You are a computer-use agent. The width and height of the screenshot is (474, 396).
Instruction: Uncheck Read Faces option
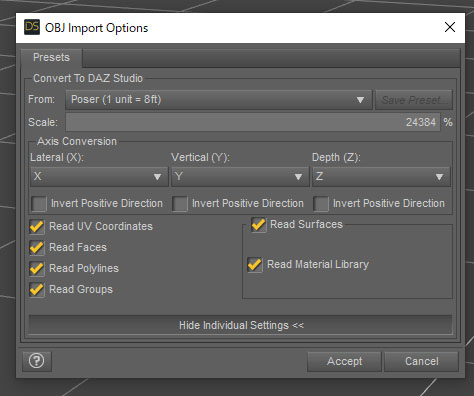tap(37, 248)
